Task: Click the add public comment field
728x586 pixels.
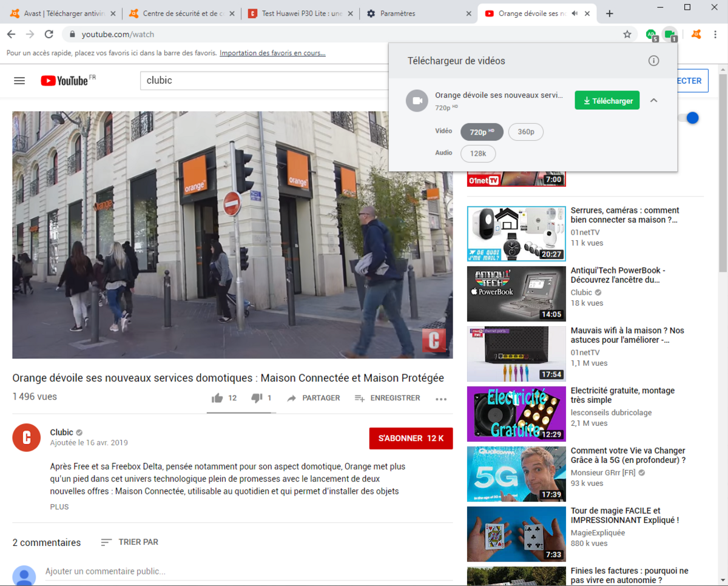Action: 249,571
